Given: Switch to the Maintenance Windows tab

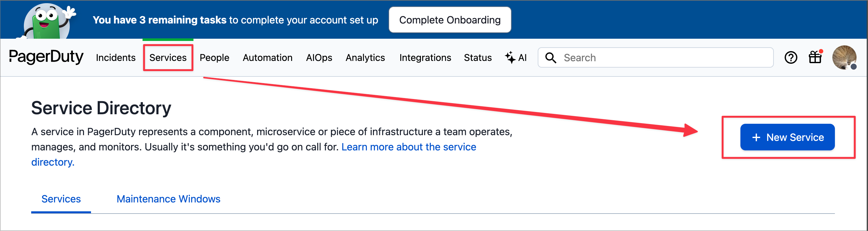Looking at the screenshot, I should point(168,199).
